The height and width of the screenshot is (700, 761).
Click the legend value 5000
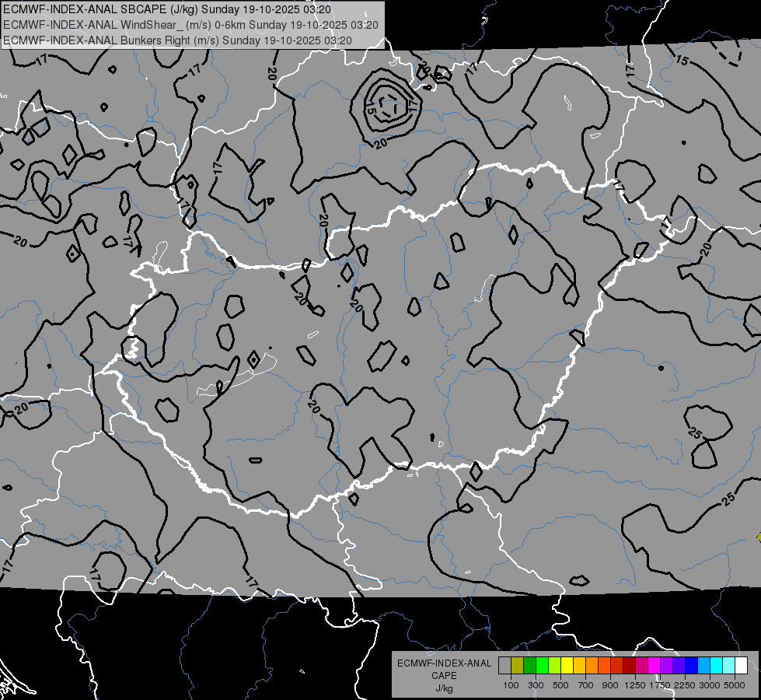(x=735, y=685)
